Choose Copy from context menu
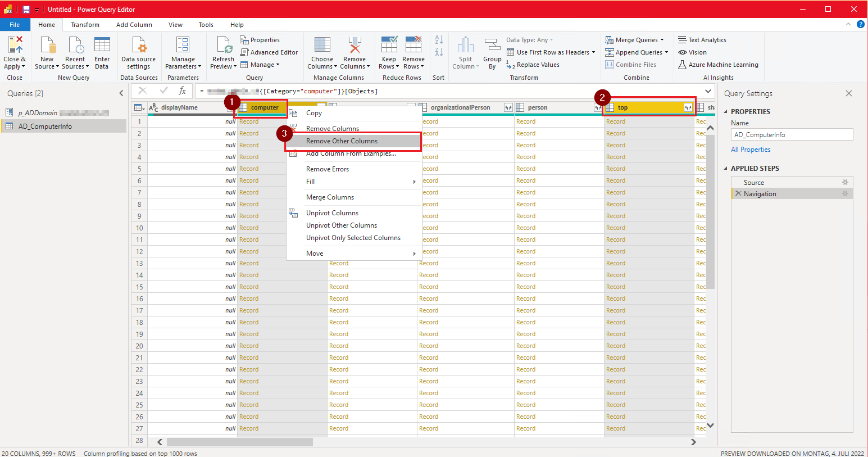This screenshot has width=868, height=457. tap(354, 113)
